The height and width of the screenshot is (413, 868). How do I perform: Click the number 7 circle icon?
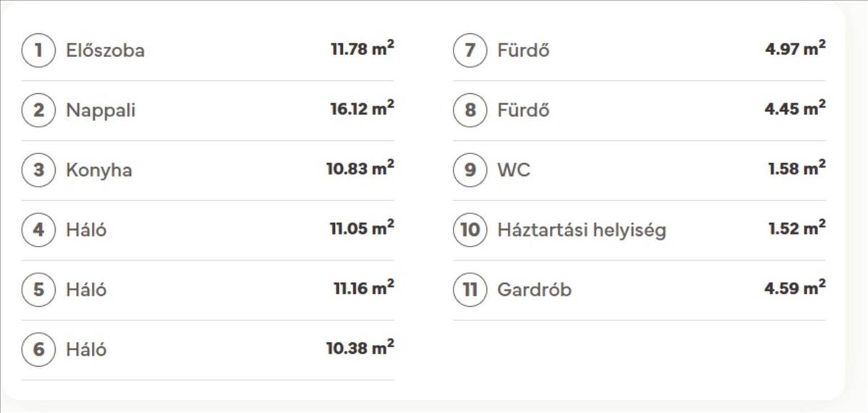coord(470,51)
